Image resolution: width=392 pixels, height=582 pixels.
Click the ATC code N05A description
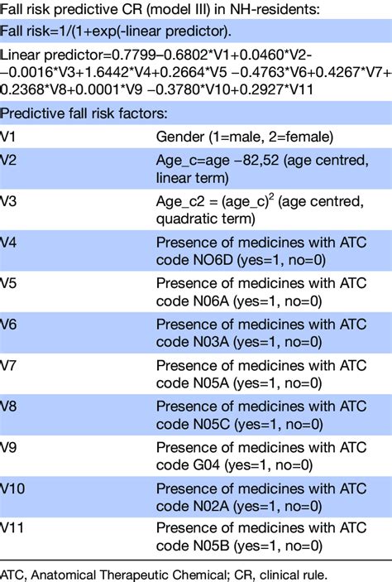(261, 374)
